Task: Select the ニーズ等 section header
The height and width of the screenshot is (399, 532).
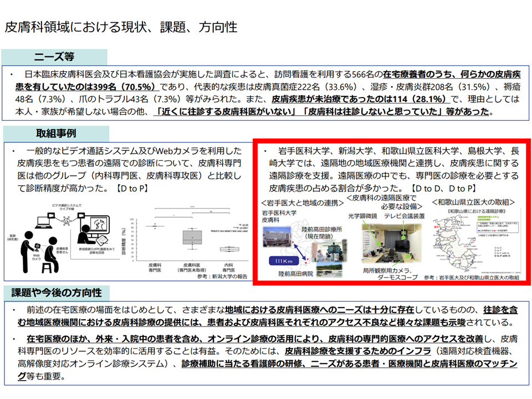Action: tap(55, 57)
